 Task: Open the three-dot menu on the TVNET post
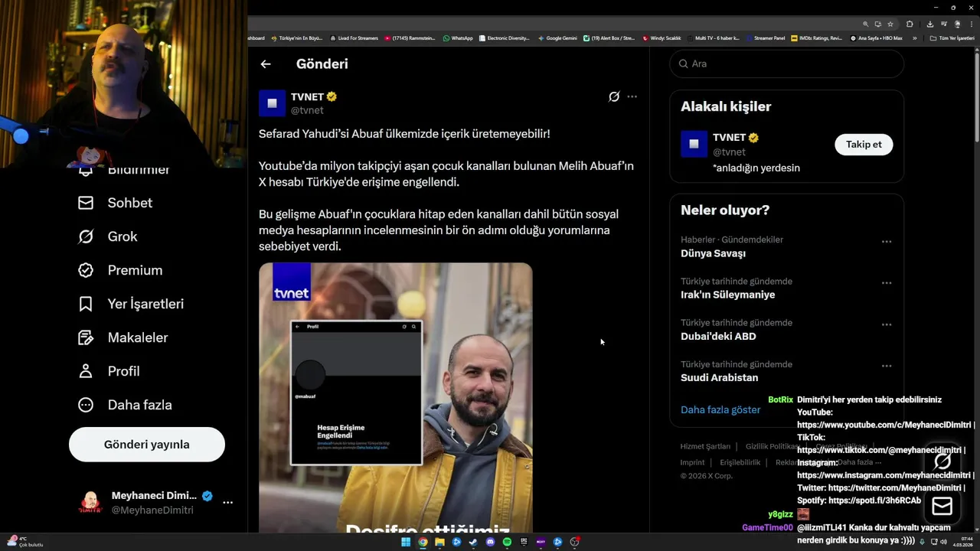click(632, 96)
